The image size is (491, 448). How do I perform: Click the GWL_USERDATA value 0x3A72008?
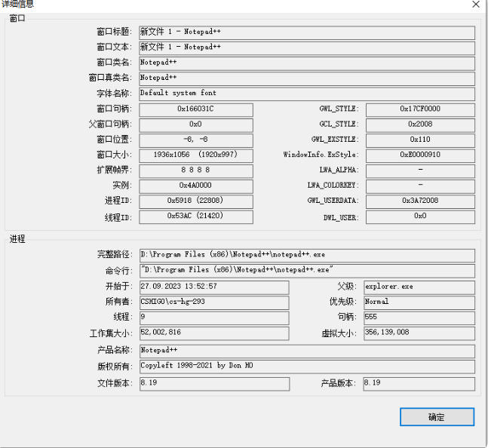(x=420, y=201)
